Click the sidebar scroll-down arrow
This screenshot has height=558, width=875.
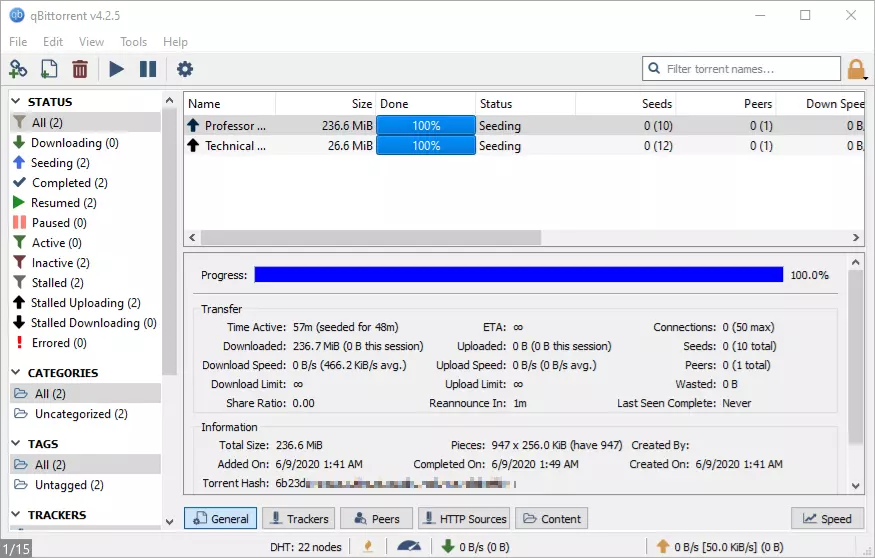coord(170,522)
